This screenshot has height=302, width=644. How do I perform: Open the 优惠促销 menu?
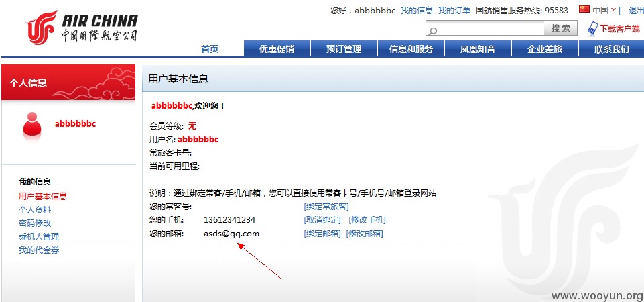(277, 49)
